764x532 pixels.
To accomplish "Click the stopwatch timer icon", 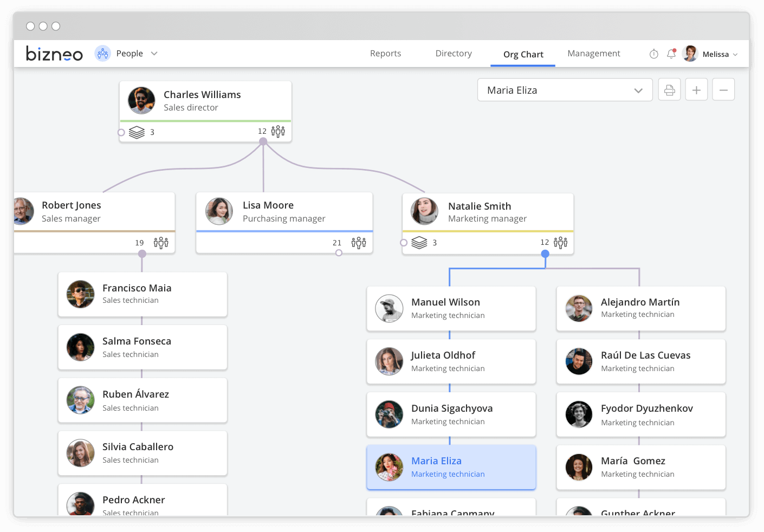I will tap(653, 53).
